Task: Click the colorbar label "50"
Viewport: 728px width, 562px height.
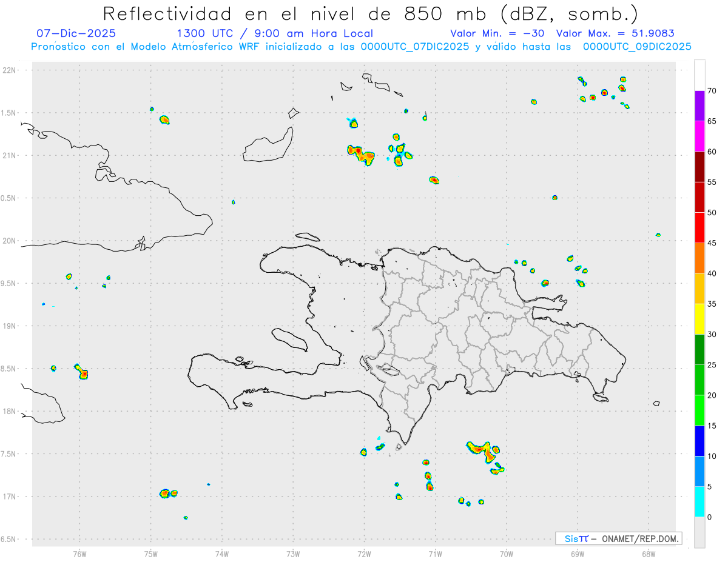Action: (712, 213)
